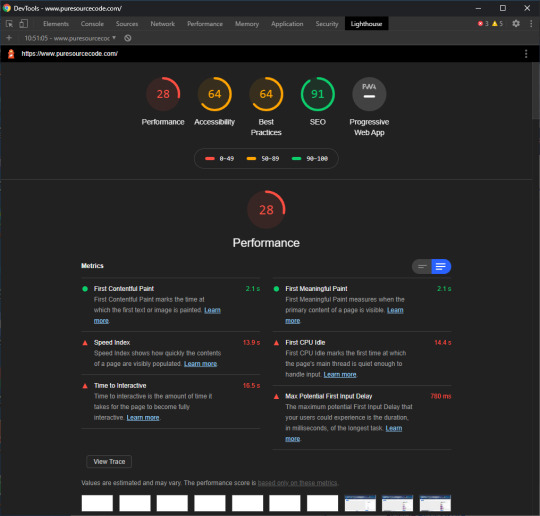Jump to the SEO score gauge
This screenshot has width=540, height=516.
point(318,94)
